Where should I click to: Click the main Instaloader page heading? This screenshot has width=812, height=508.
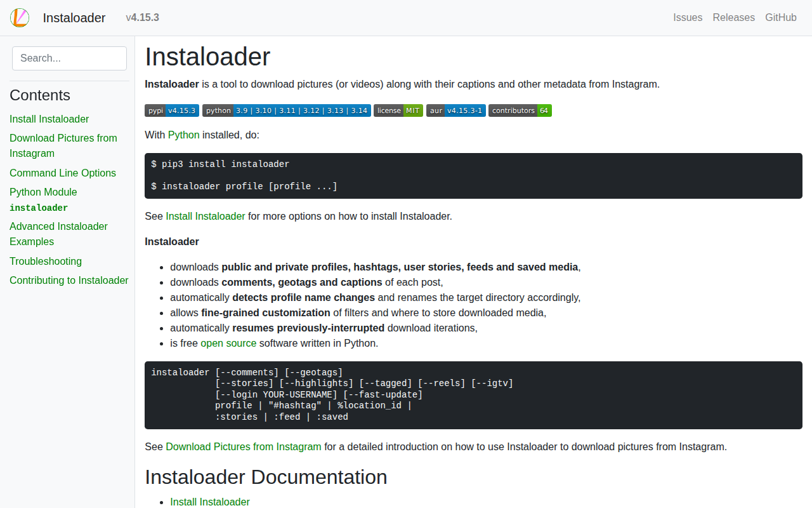pos(207,57)
